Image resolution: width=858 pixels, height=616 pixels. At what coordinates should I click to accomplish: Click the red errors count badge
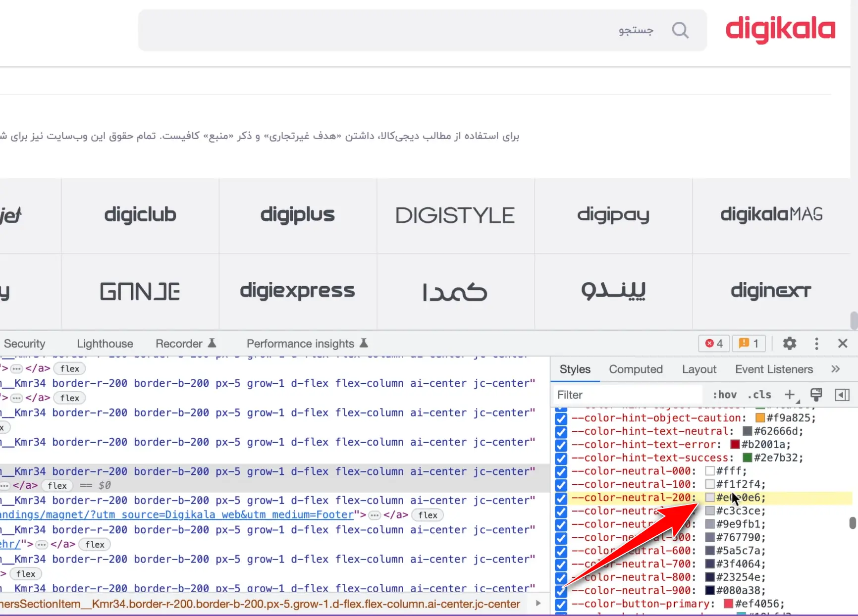coord(714,343)
